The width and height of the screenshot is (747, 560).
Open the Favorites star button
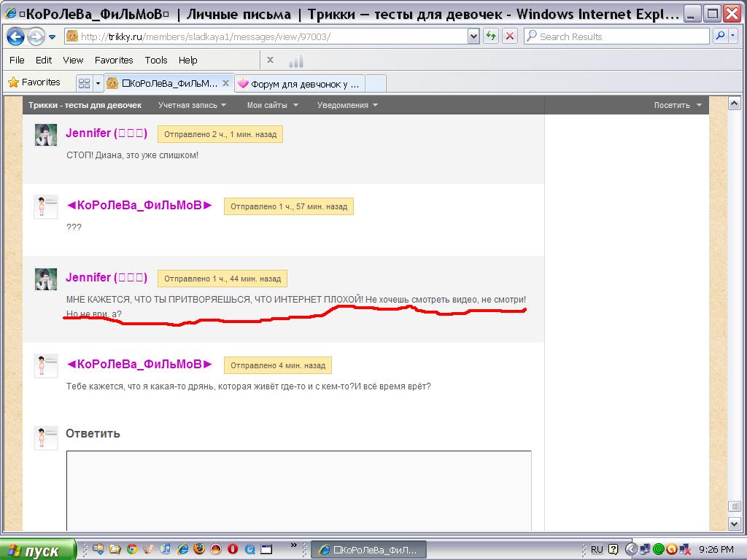[x=34, y=82]
